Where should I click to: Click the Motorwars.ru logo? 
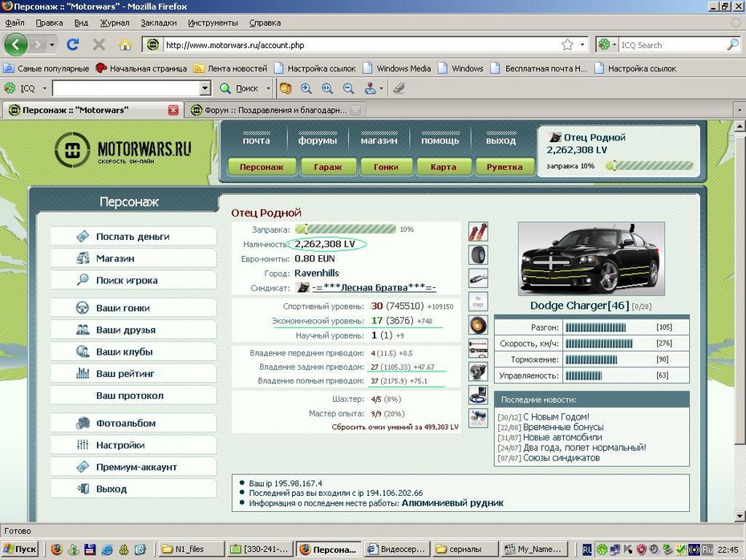click(x=124, y=150)
